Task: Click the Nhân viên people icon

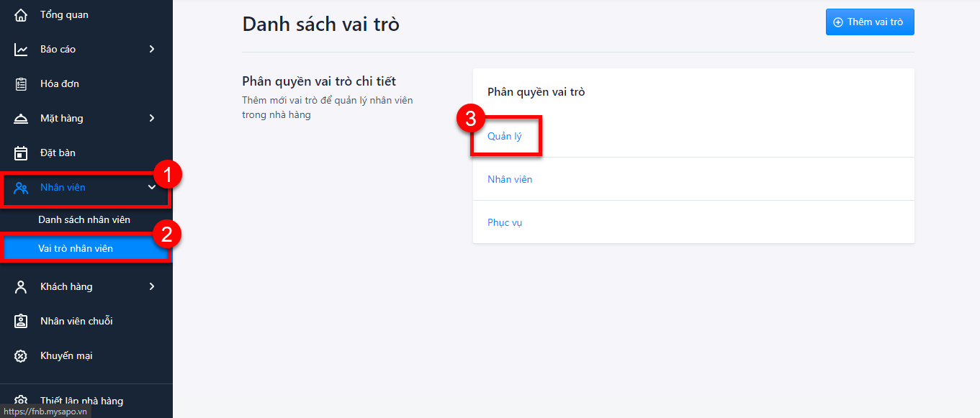Action: [x=22, y=188]
